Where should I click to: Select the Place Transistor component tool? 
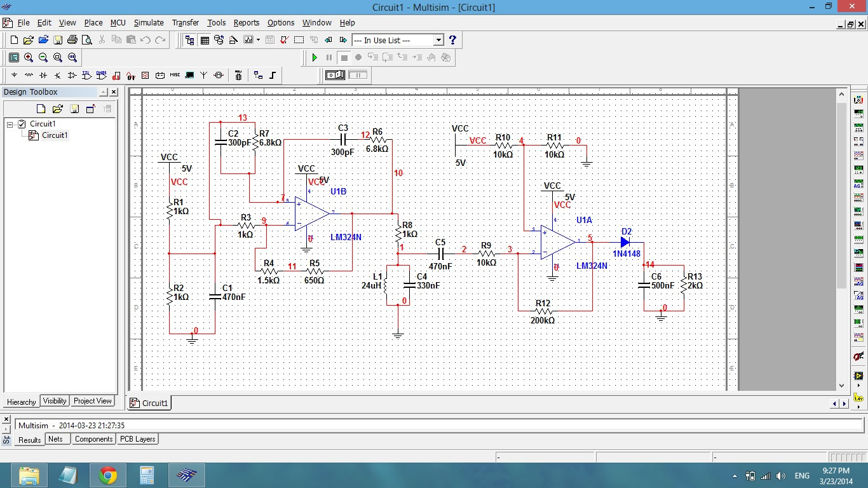[x=57, y=75]
